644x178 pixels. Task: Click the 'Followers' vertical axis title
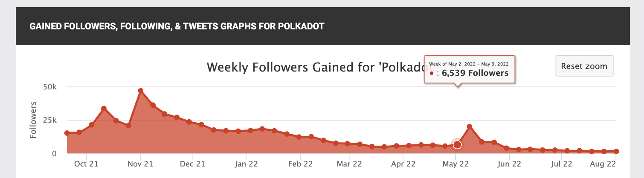click(33, 120)
